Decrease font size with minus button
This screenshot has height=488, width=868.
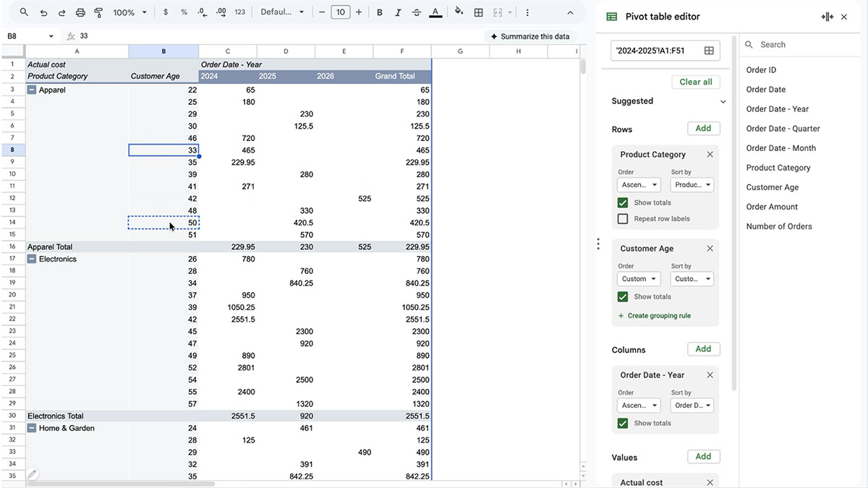tap(322, 12)
